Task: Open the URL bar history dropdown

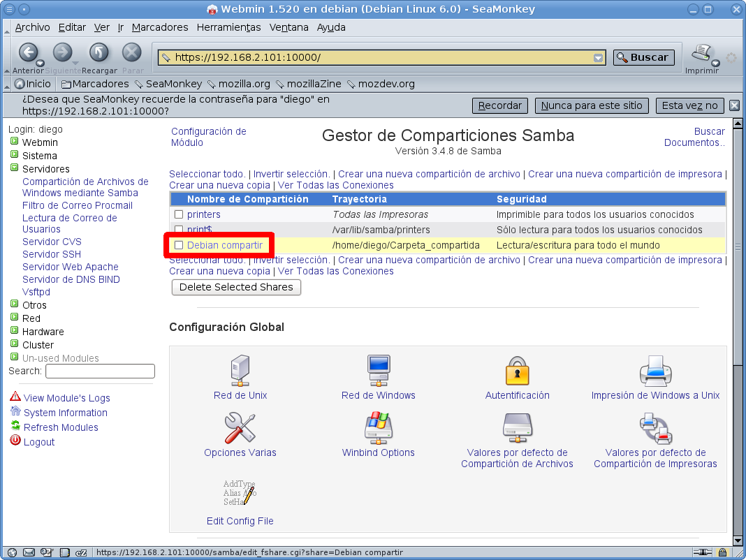Action: click(x=598, y=58)
